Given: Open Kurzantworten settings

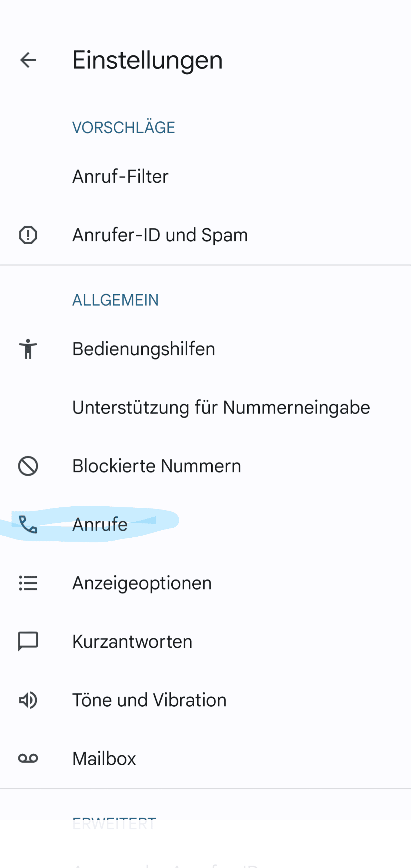Looking at the screenshot, I should (132, 642).
